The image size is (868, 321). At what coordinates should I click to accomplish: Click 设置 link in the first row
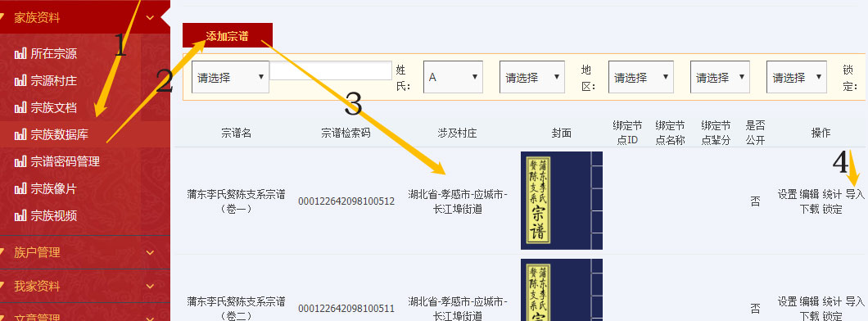[x=787, y=194]
